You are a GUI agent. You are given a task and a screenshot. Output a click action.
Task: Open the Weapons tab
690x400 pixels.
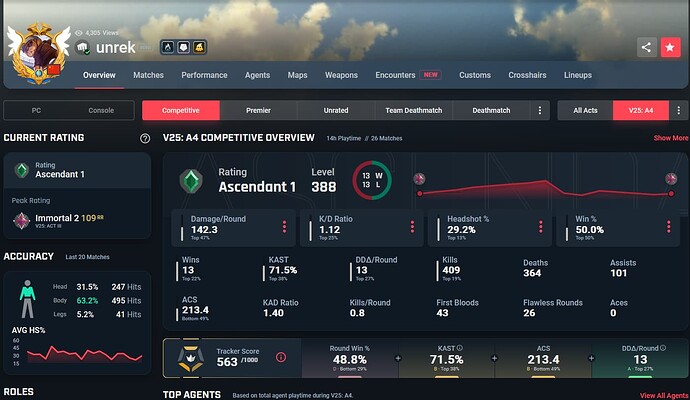pyautogui.click(x=341, y=75)
